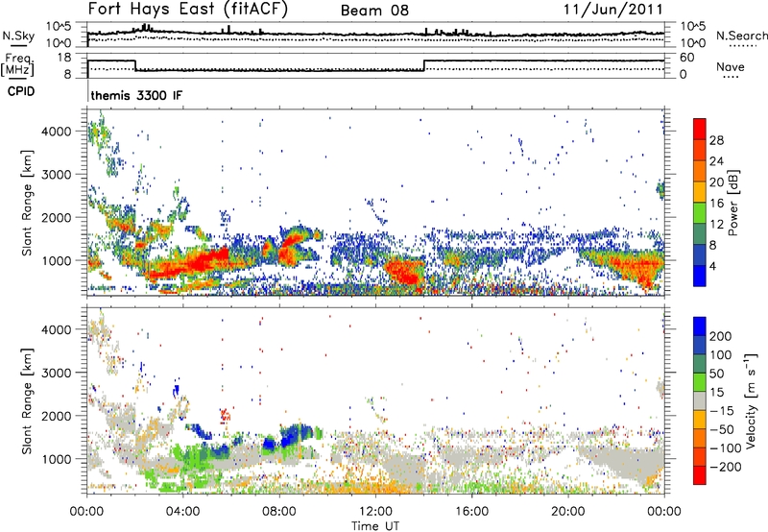Click the "16" label on the Power colorbar
Screen dimensions: 768x532
716,204
